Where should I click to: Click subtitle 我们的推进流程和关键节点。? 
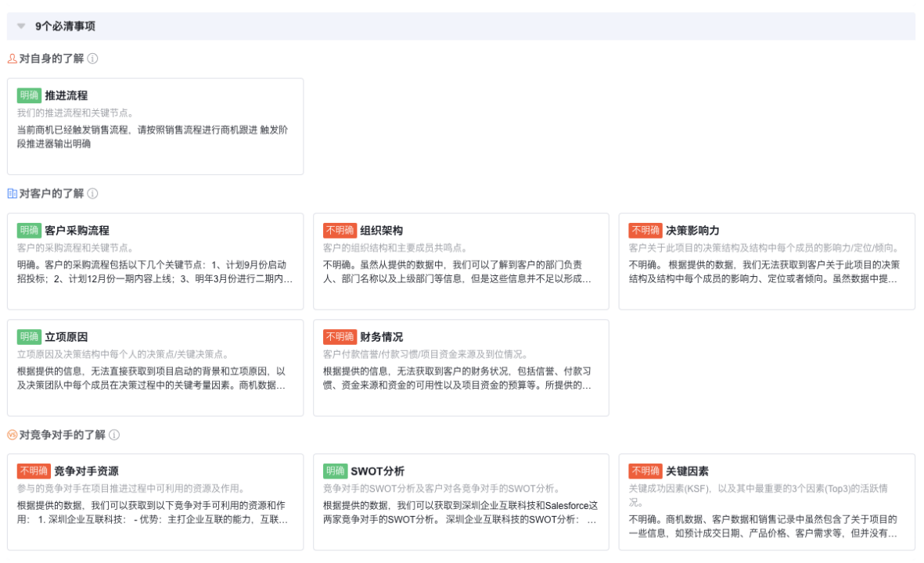point(75,113)
